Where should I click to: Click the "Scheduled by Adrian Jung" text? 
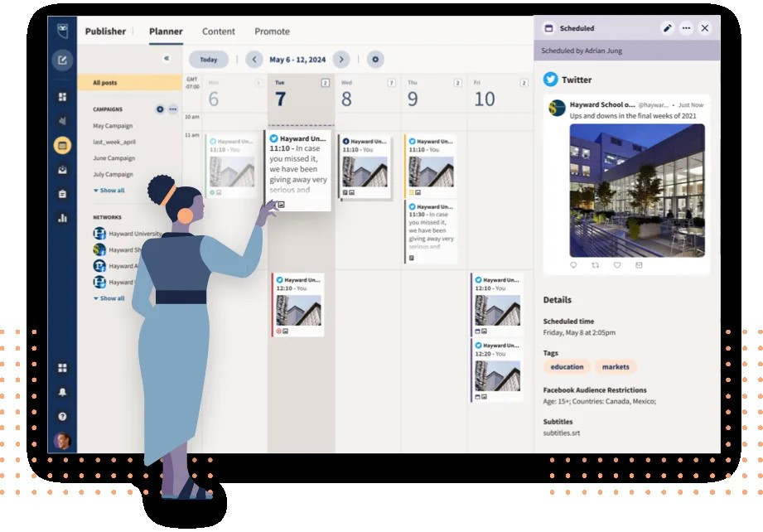click(x=582, y=51)
